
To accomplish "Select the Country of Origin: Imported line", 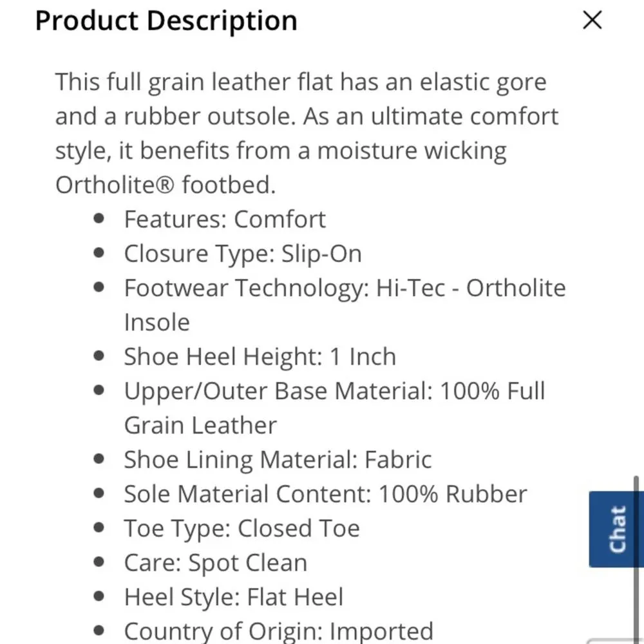I will [278, 630].
